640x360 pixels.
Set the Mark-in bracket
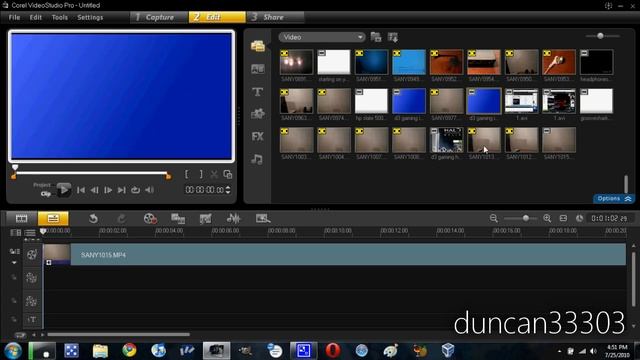[x=187, y=174]
